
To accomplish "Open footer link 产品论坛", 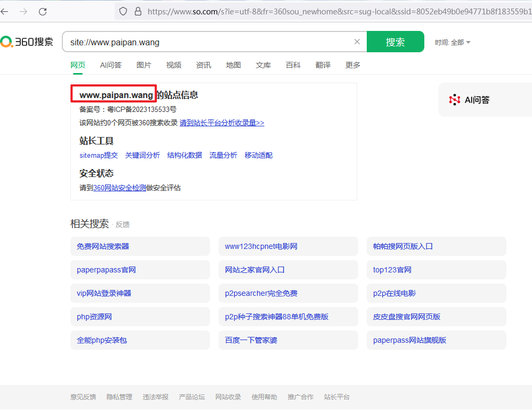I will 192,397.
